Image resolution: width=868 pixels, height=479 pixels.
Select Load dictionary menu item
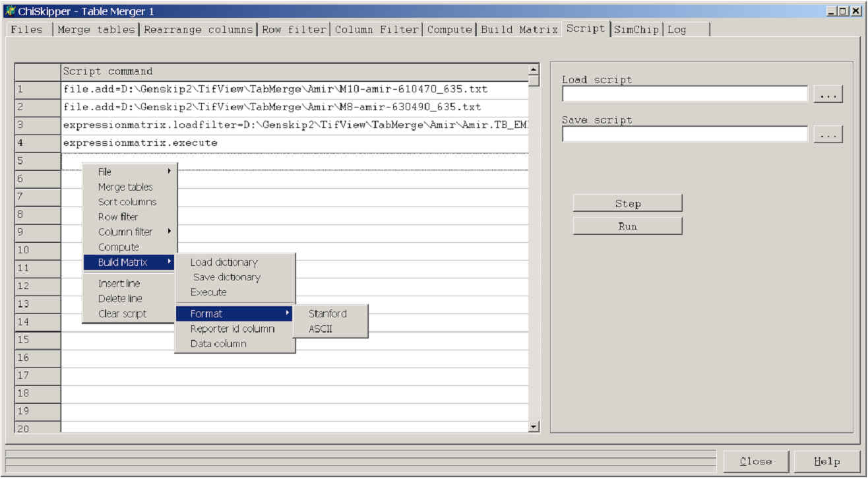click(x=224, y=262)
